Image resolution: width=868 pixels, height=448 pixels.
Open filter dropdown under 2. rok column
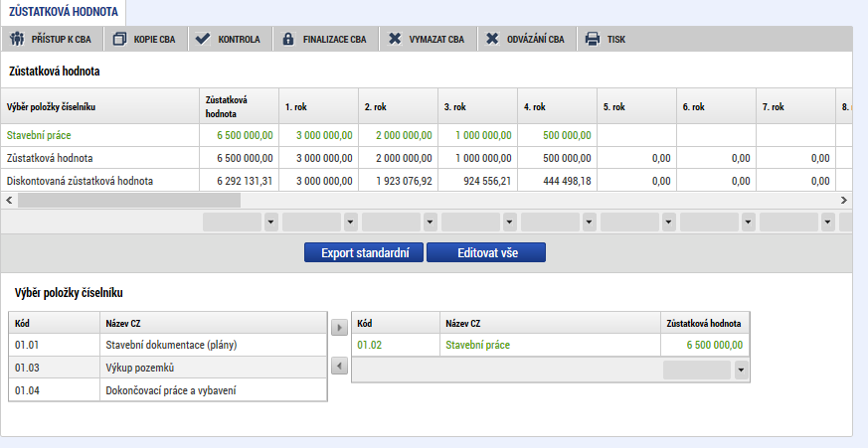point(431,223)
